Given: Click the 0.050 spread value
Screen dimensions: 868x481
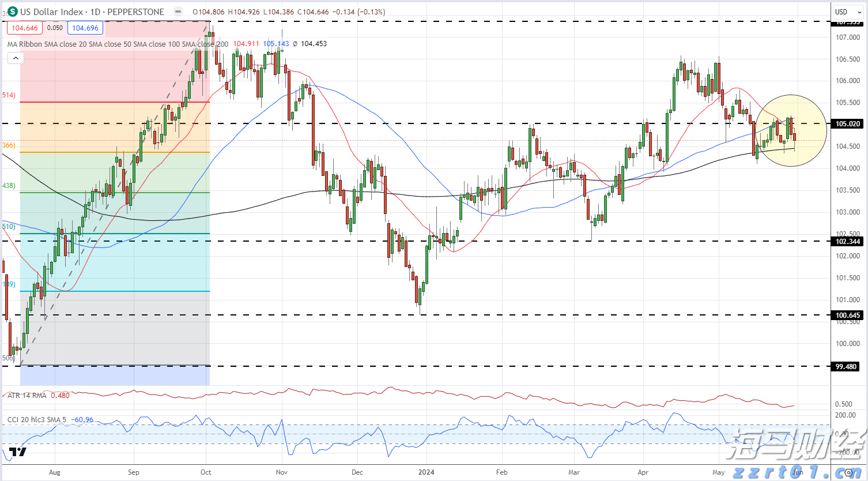Looking at the screenshot, I should pyautogui.click(x=55, y=28).
